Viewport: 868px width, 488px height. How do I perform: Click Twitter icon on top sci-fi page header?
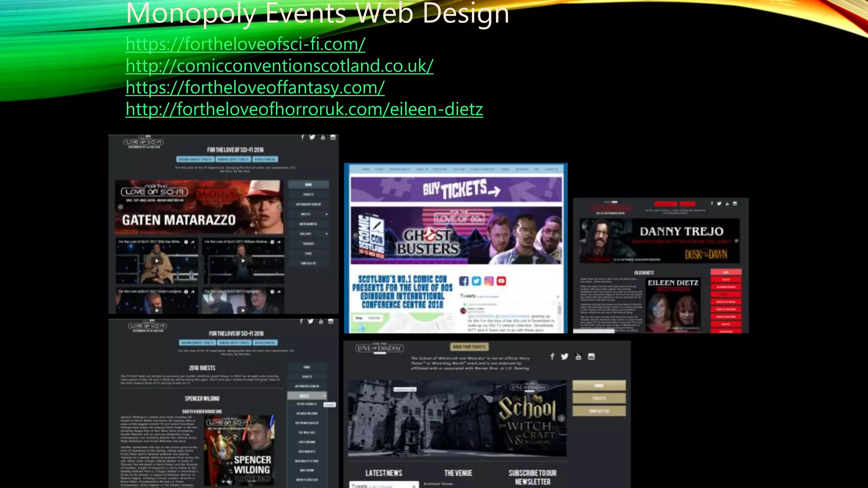(x=312, y=137)
